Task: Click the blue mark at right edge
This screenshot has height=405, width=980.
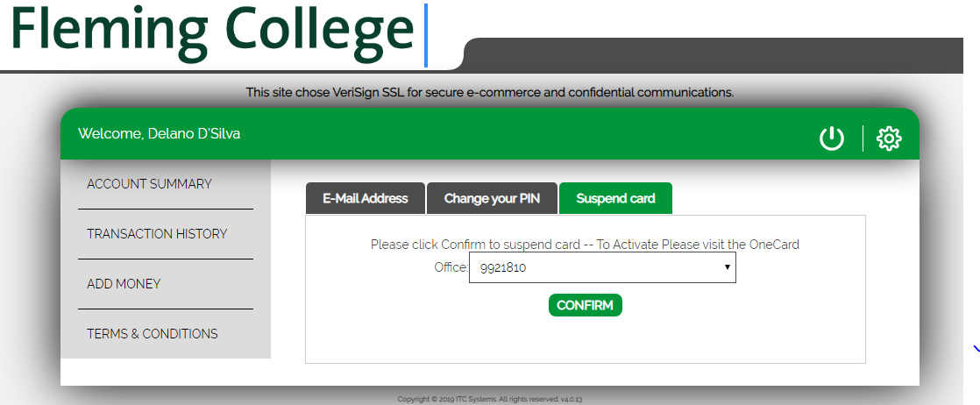Action: 976,350
